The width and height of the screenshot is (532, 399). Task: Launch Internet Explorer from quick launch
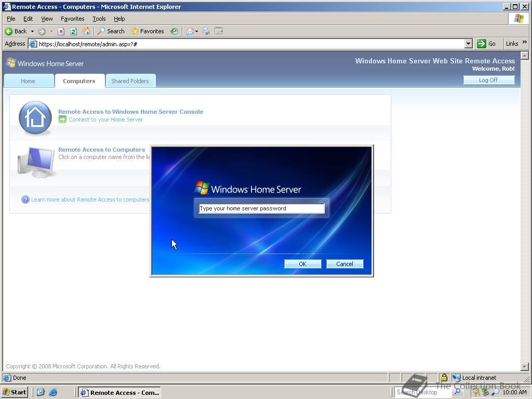coord(53,392)
